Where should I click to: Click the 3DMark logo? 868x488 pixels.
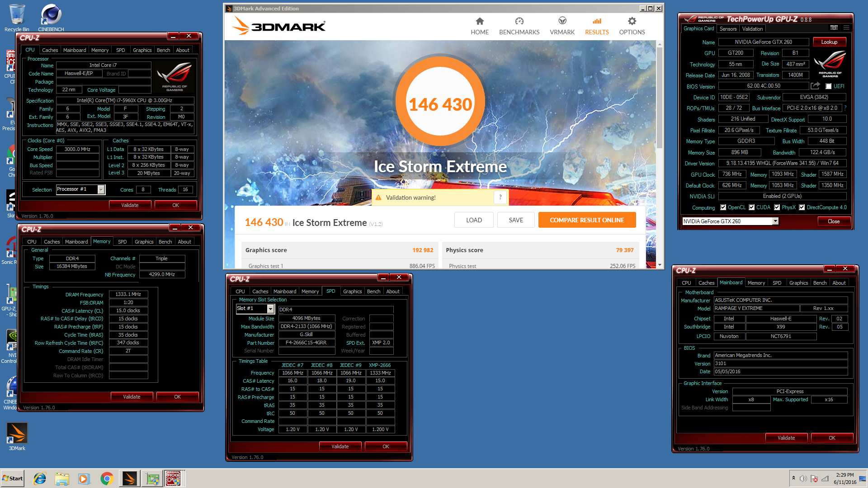279,26
